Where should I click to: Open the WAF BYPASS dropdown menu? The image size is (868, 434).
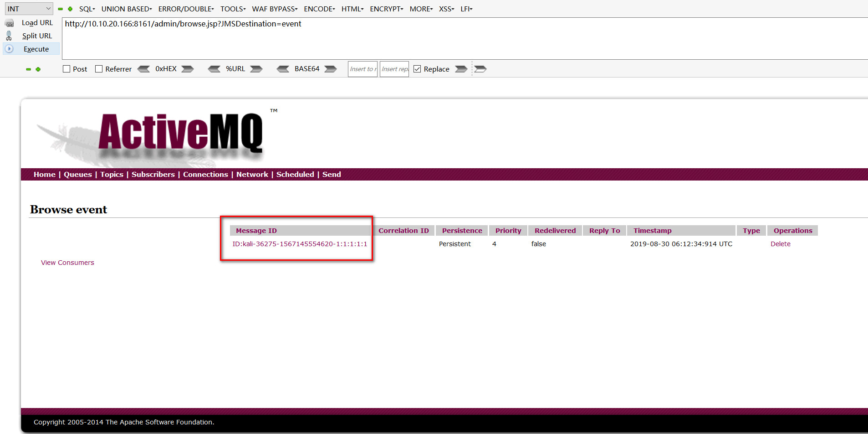[x=275, y=9]
